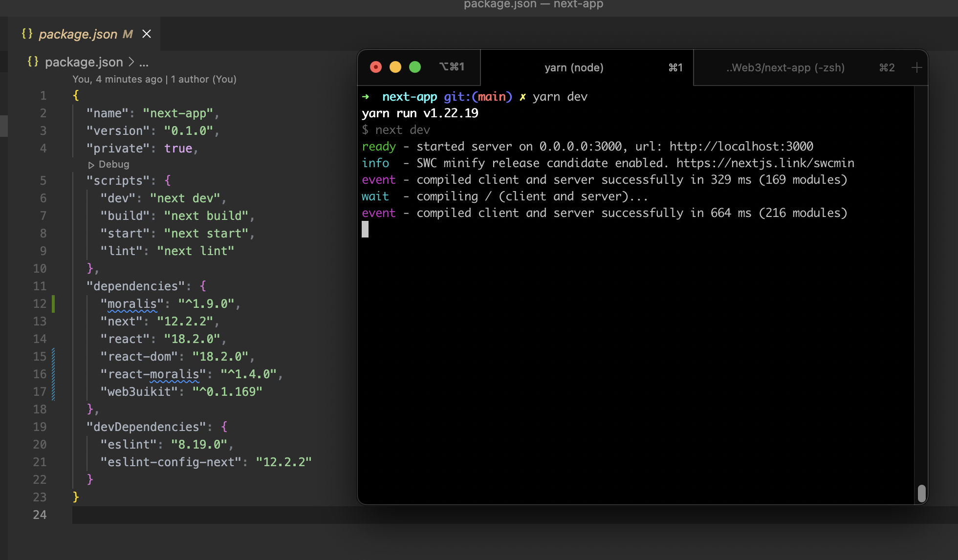
Task: Expand the ... breadcrumb item
Action: pos(143,63)
